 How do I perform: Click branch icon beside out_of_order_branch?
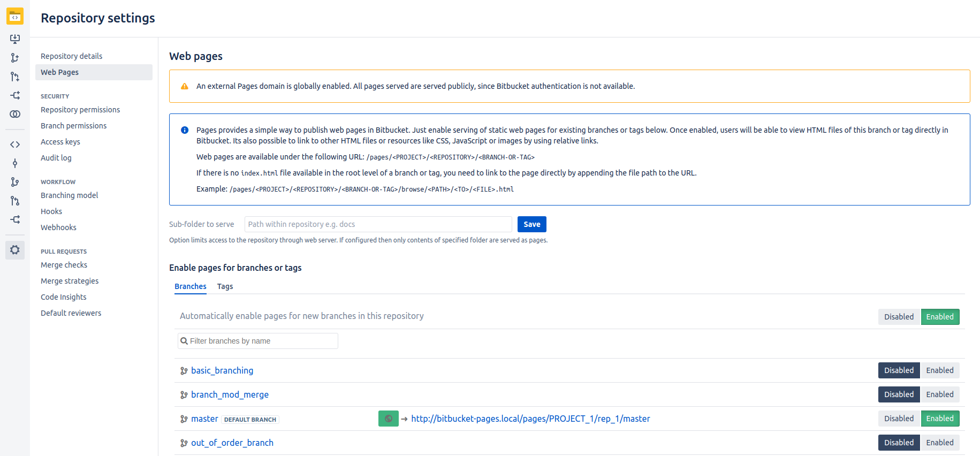(184, 443)
